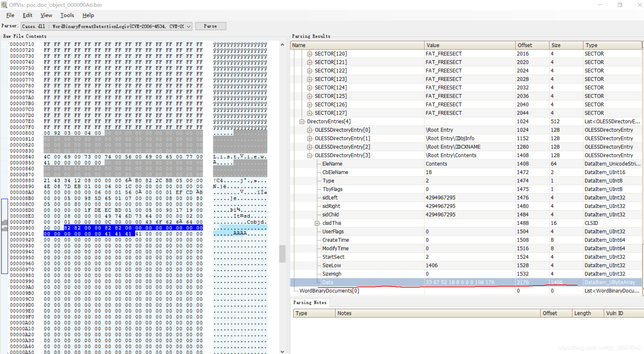Click the 00000900 offset line in hex view

point(22,228)
